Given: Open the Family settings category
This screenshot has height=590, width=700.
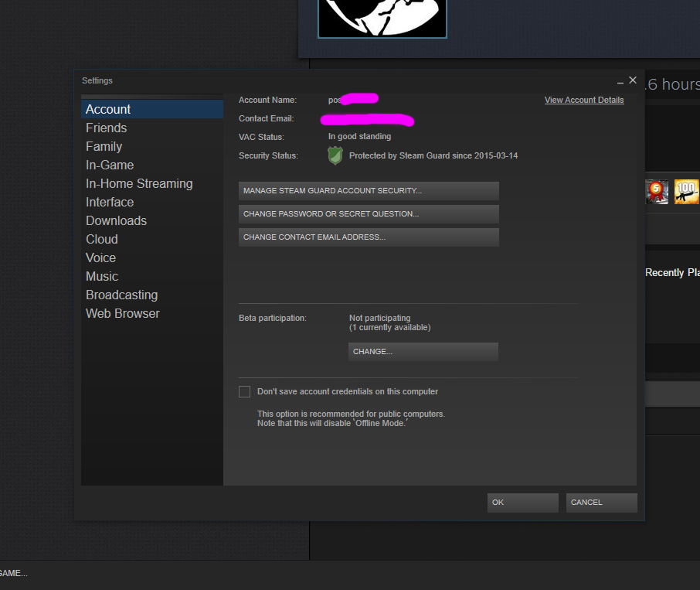Looking at the screenshot, I should point(152,146).
